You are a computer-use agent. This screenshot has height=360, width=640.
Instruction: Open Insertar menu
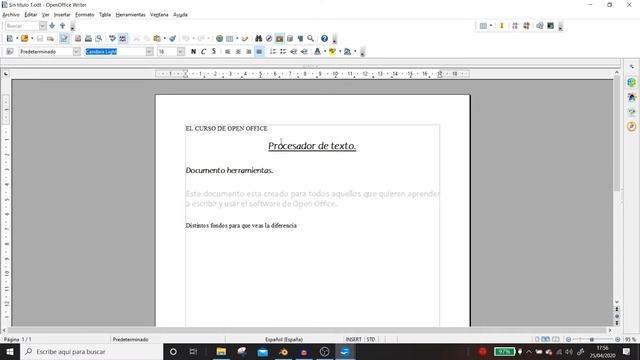click(x=62, y=15)
